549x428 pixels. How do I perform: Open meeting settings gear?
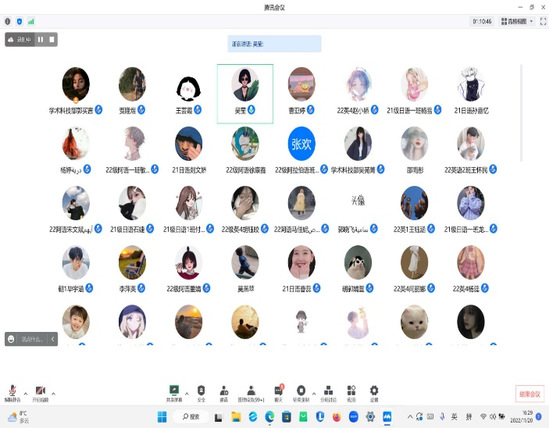pyautogui.click(x=374, y=393)
